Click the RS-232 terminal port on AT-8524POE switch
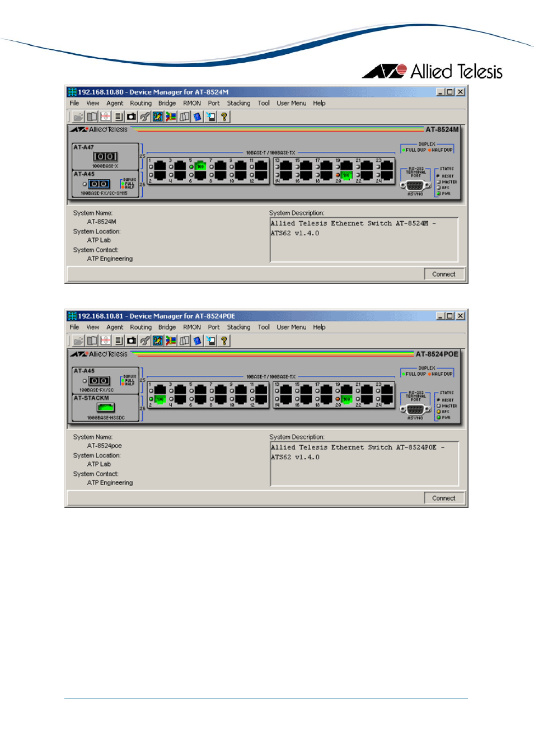The image size is (534, 756). pyautogui.click(x=415, y=409)
